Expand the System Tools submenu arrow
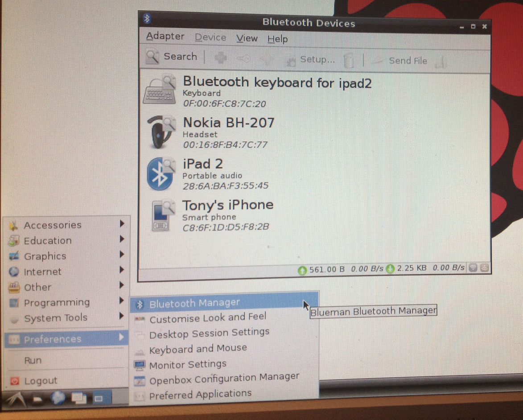523x420 pixels. [x=122, y=316]
